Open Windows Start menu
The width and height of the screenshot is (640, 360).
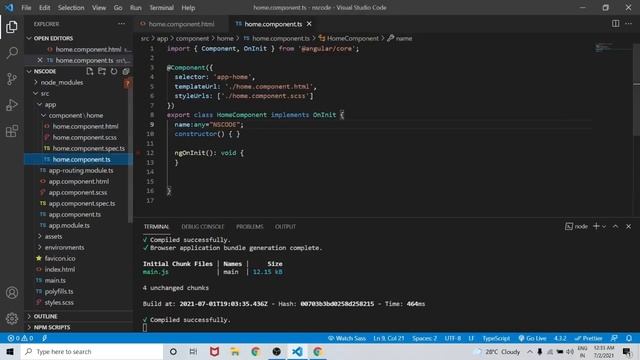click(10, 351)
